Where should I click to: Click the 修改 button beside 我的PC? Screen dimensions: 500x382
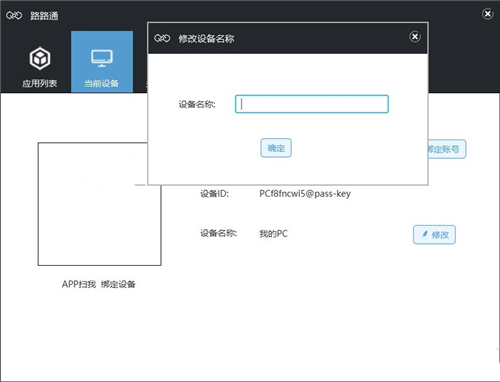coord(434,235)
